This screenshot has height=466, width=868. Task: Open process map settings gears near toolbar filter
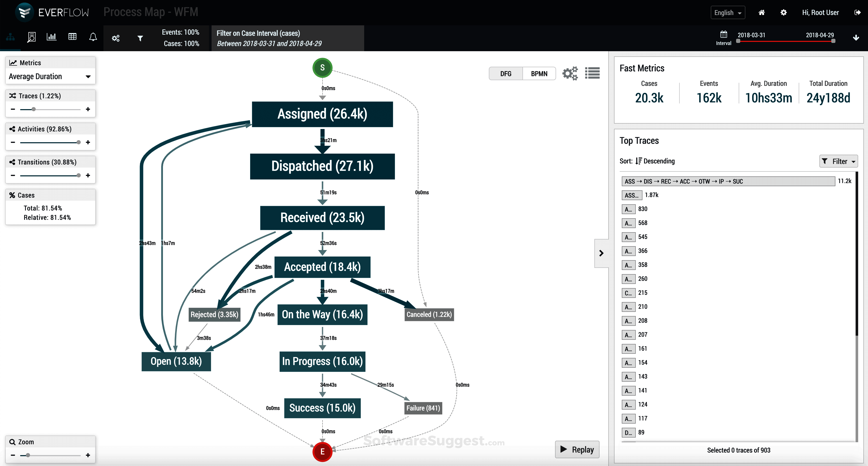116,38
